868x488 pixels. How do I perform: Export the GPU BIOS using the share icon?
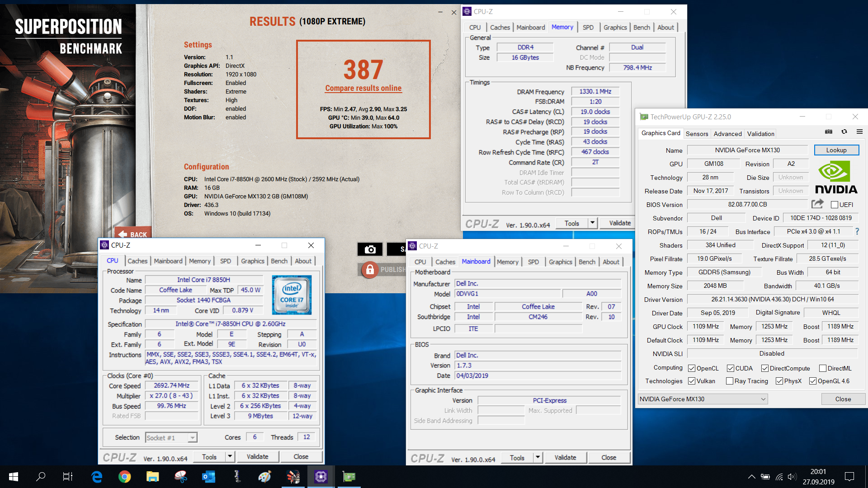[x=817, y=204]
